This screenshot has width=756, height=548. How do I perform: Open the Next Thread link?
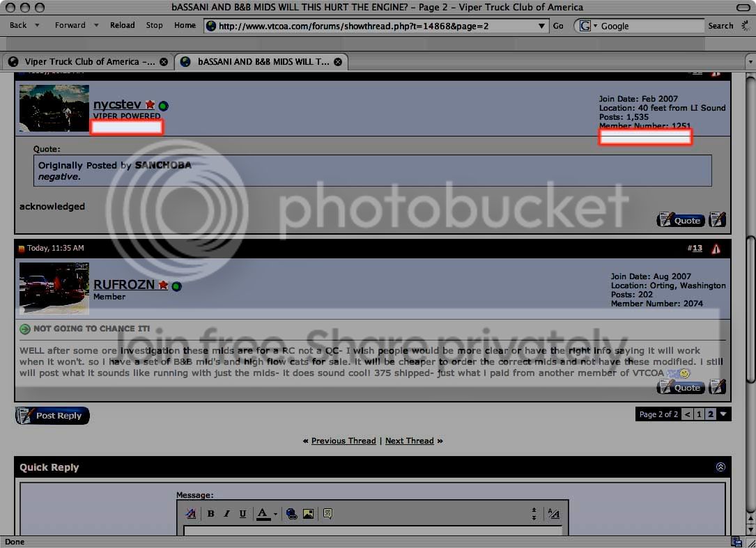(x=409, y=441)
